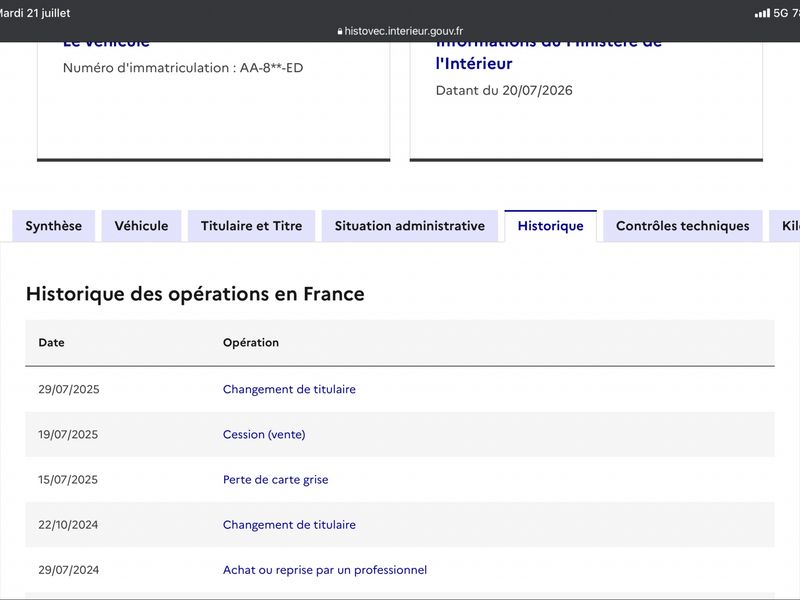
Task: Click the Numéro d'immatriculation AA-8**-ED text
Action: [183, 68]
